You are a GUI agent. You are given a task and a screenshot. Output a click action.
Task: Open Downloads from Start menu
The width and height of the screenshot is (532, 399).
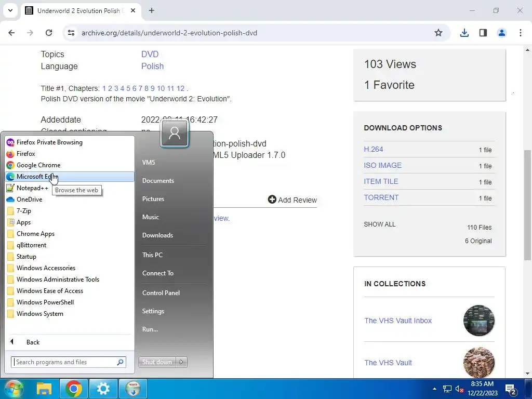[x=157, y=235]
